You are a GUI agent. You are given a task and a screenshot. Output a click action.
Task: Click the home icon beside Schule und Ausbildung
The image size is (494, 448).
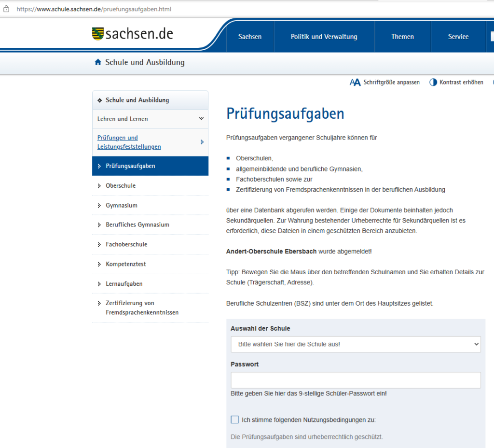pyautogui.click(x=98, y=62)
